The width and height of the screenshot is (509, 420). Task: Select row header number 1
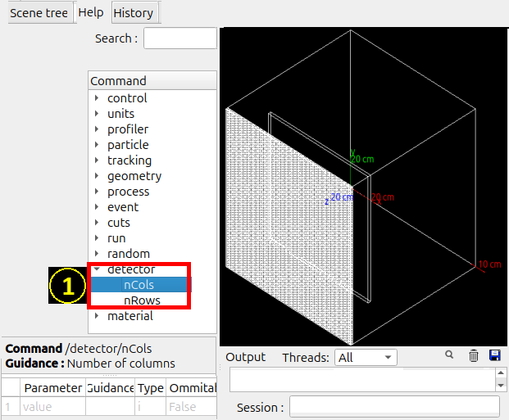pos(11,406)
